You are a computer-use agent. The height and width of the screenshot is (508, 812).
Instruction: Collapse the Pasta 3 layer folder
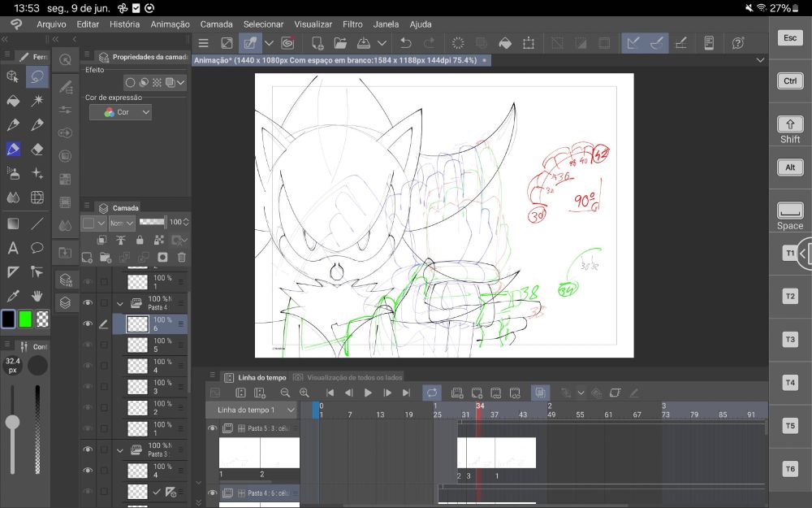click(x=120, y=450)
